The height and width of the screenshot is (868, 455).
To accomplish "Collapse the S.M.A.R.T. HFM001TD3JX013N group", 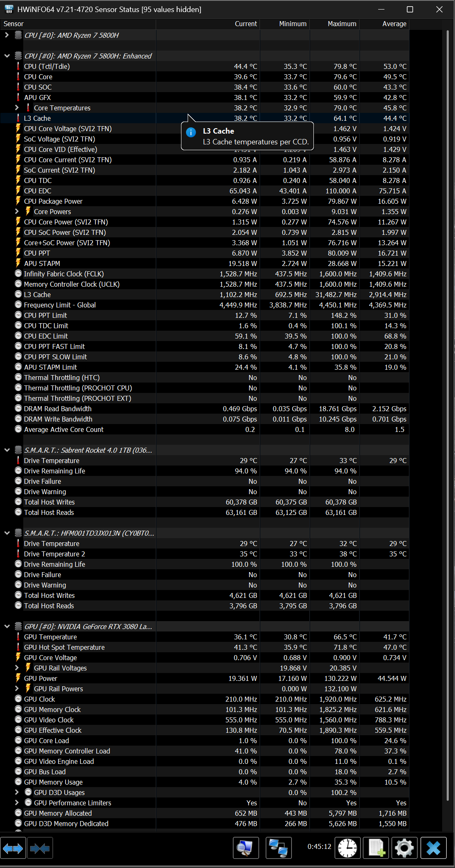I will (7, 533).
